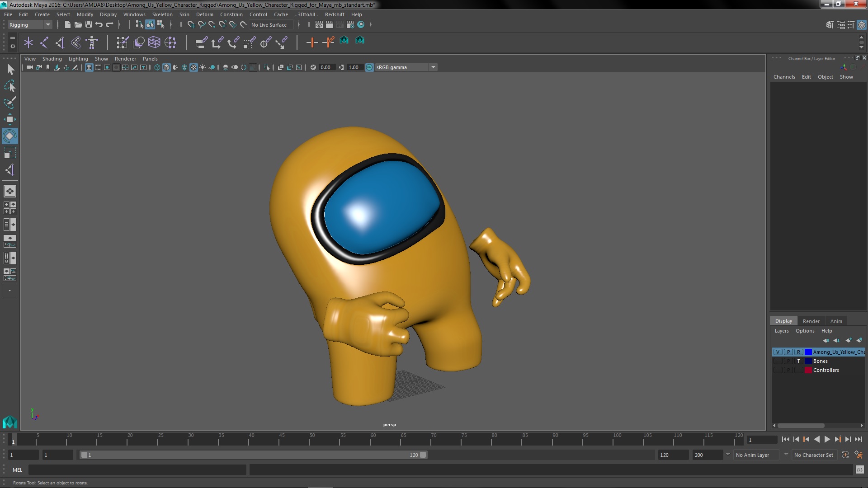The image size is (868, 488).
Task: Open the Constrain menu
Action: pyautogui.click(x=231, y=14)
